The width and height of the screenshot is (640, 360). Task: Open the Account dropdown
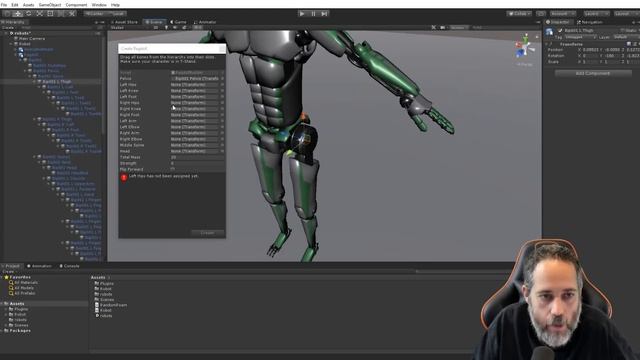[562, 13]
